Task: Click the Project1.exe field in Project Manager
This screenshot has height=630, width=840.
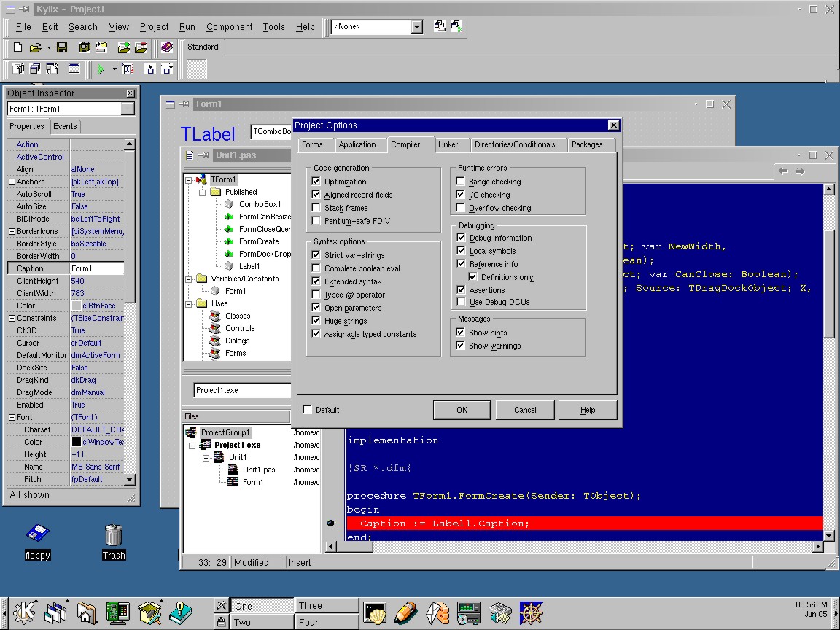Action: [x=242, y=390]
